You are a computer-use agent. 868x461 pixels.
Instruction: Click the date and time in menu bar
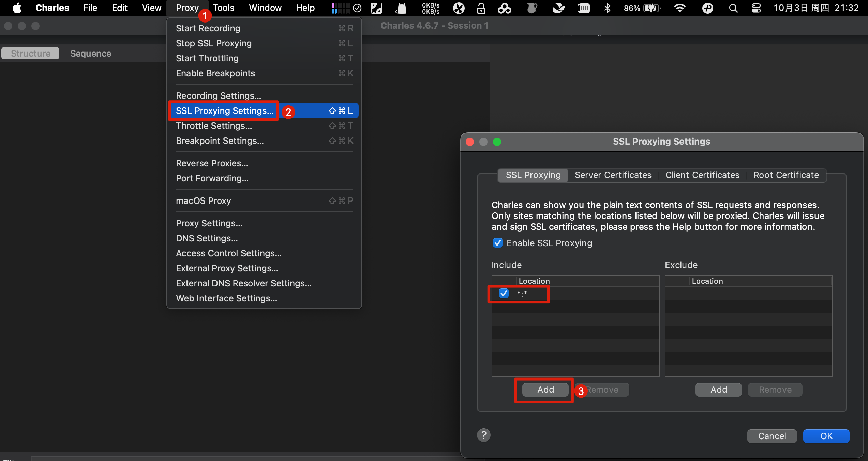click(816, 8)
